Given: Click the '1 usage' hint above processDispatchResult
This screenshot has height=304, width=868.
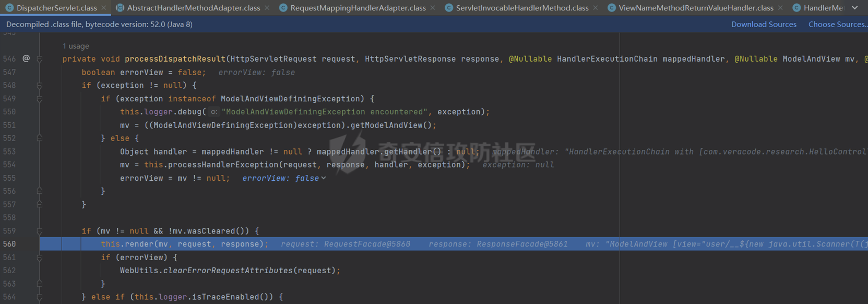Looking at the screenshot, I should tap(76, 46).
